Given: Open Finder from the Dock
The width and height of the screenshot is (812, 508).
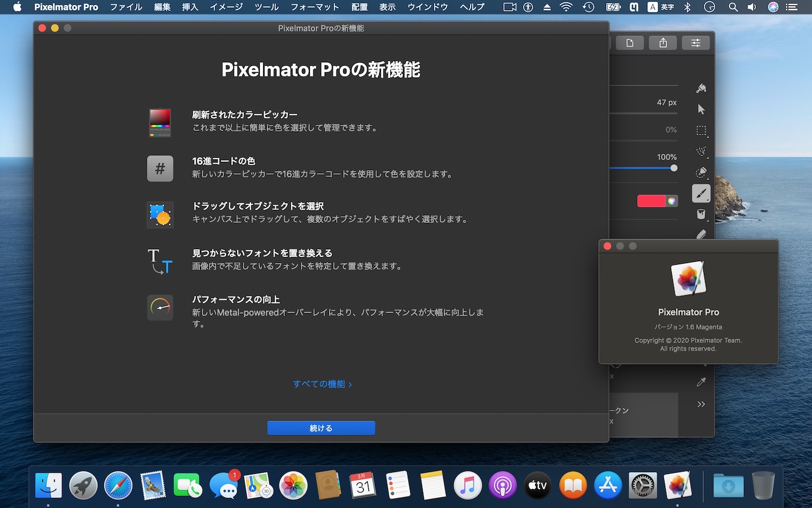Looking at the screenshot, I should point(48,485).
